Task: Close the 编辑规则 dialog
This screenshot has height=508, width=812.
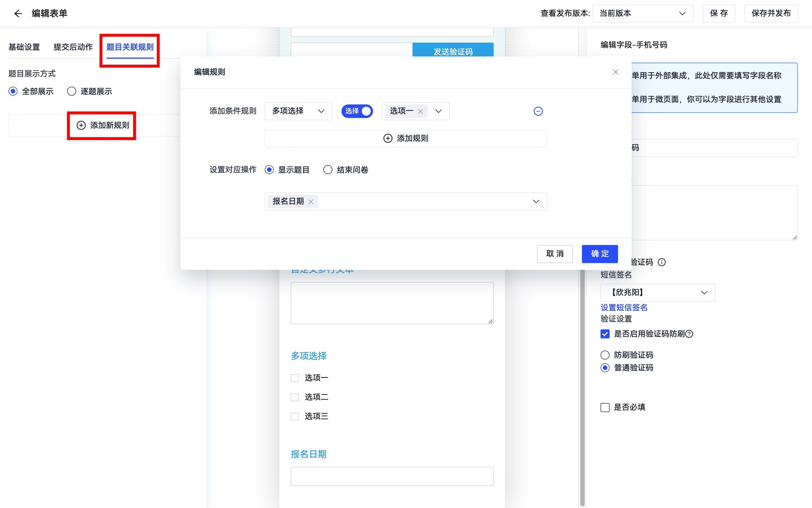Action: coord(615,72)
